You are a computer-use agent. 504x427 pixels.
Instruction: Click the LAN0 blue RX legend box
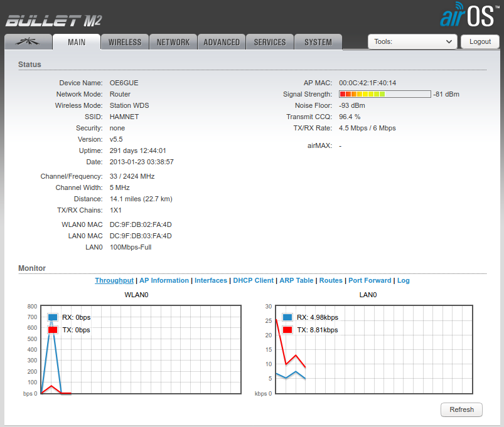click(x=287, y=317)
